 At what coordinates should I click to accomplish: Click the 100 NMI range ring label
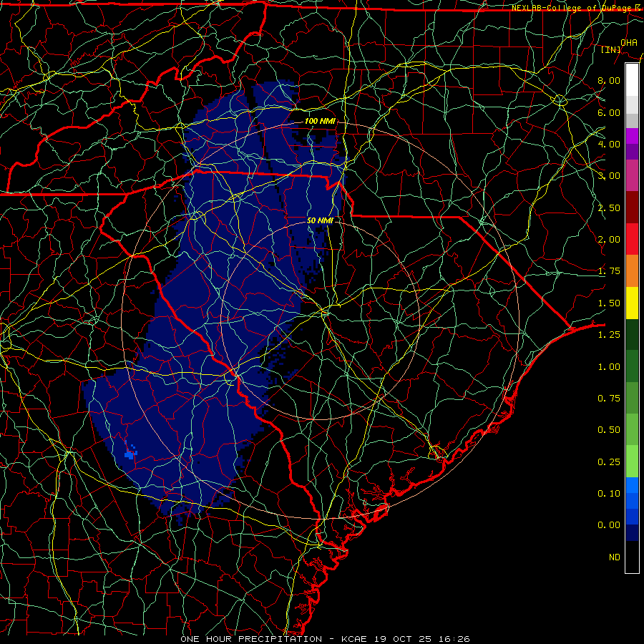tap(320, 121)
